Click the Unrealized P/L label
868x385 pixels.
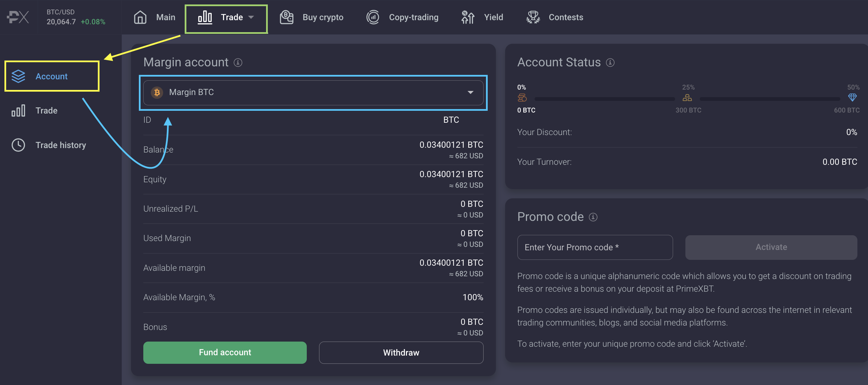point(171,209)
